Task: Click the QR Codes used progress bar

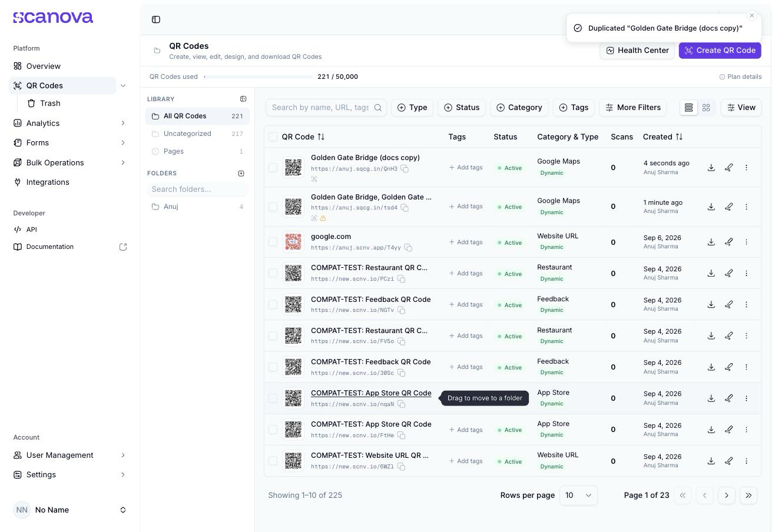Action: pyautogui.click(x=259, y=77)
